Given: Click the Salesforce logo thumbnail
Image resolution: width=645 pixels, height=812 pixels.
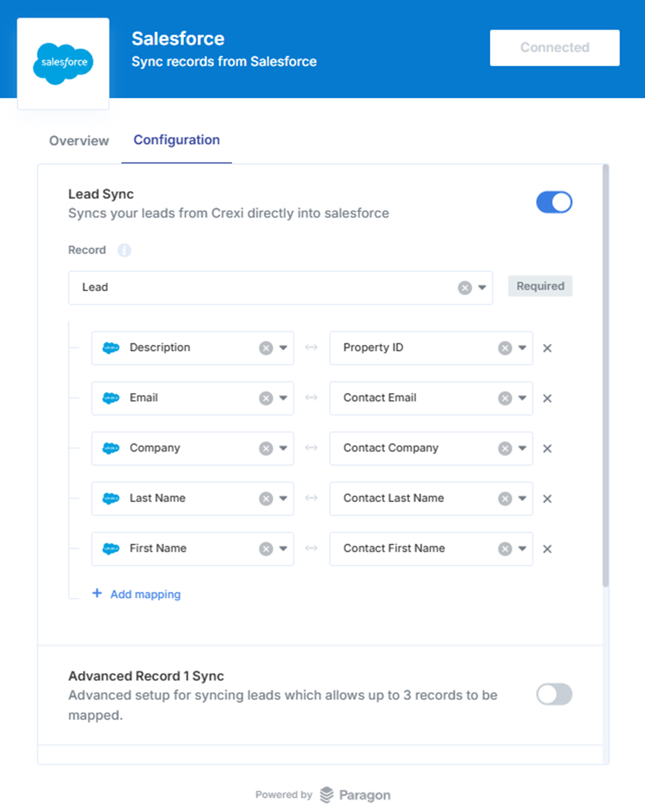Looking at the screenshot, I should pos(63,63).
